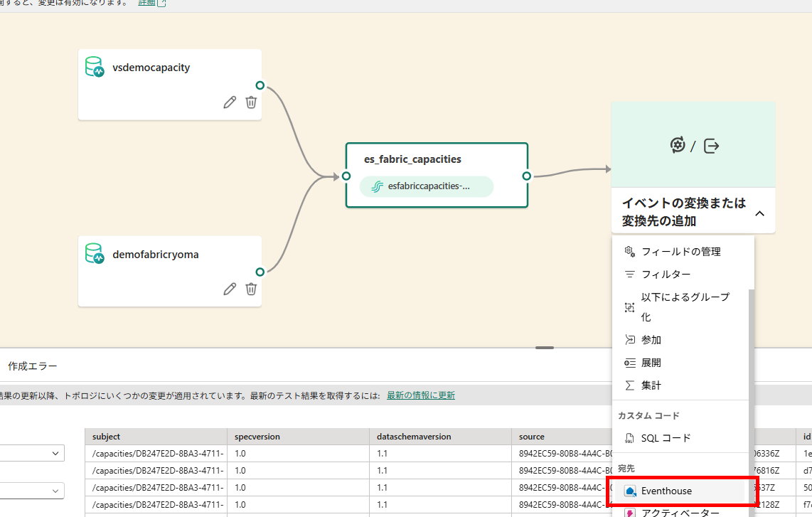Image resolution: width=812 pixels, height=517 pixels.
Task: Click the 参加 join icon
Action: coord(630,340)
